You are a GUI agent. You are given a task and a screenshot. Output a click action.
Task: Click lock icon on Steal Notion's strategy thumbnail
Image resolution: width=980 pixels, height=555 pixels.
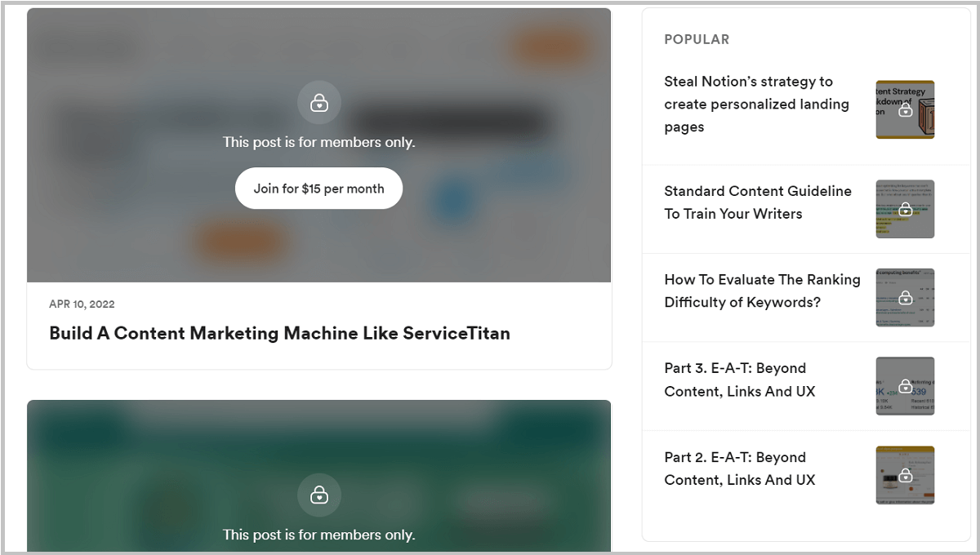[905, 109]
